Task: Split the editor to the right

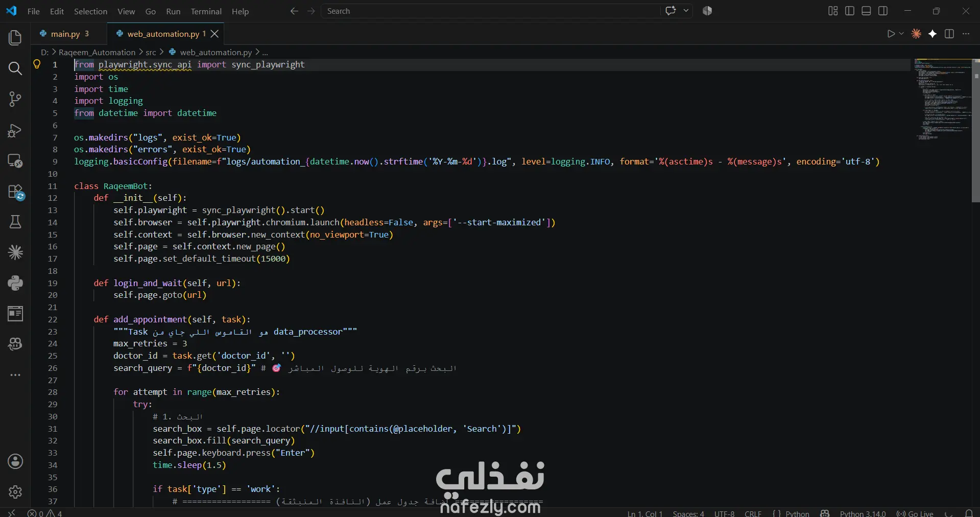Action: [x=949, y=34]
